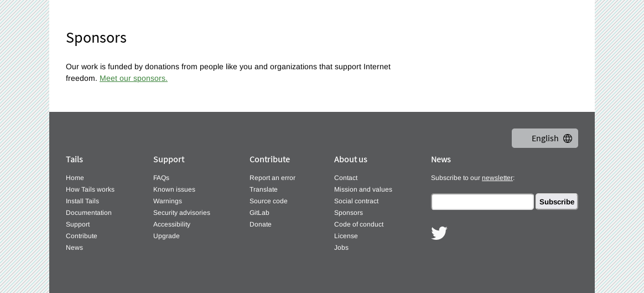644x293 pixels.
Task: Open the Contact link
Action: (x=345, y=178)
